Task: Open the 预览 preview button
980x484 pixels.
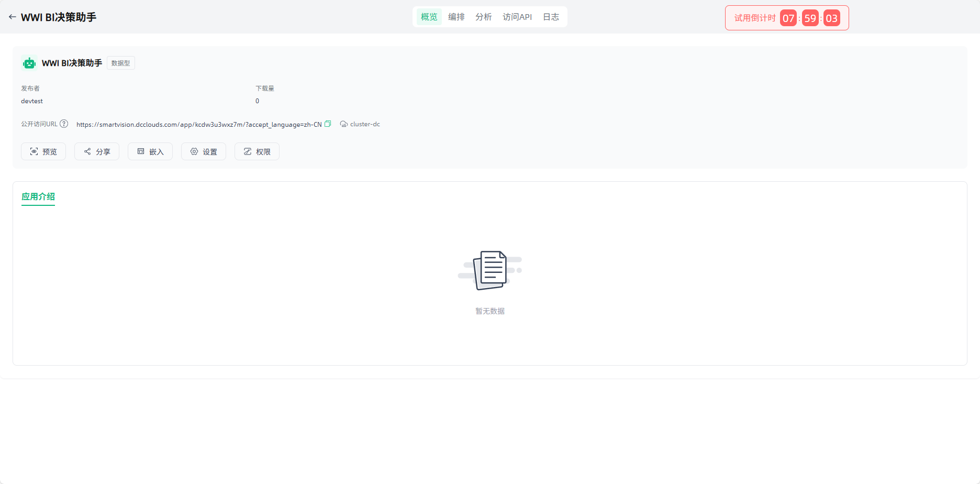Action: pyautogui.click(x=43, y=151)
